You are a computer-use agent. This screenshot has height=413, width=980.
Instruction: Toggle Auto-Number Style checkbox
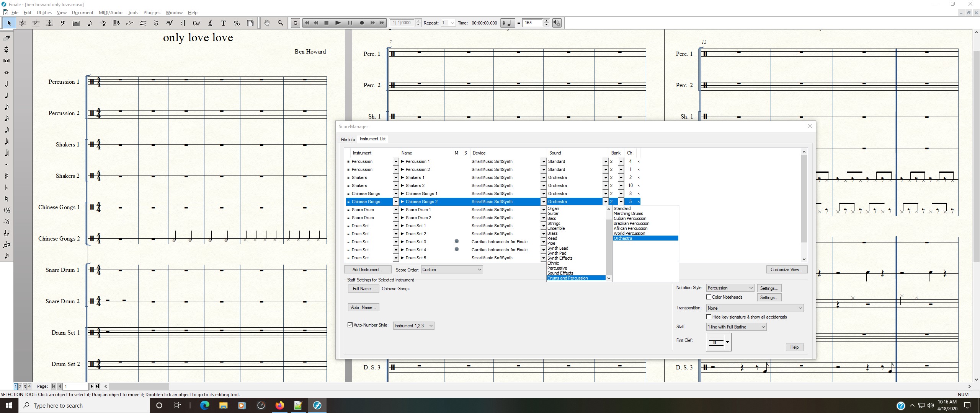[x=350, y=325]
